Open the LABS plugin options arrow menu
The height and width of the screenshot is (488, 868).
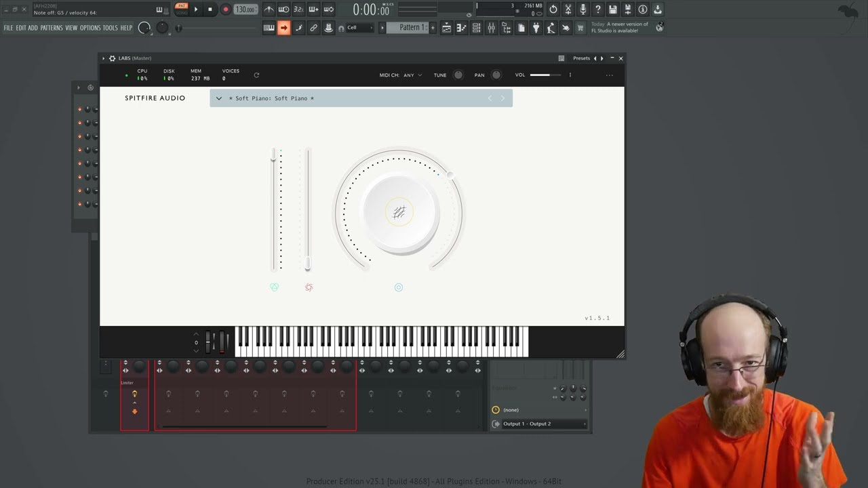coord(104,58)
